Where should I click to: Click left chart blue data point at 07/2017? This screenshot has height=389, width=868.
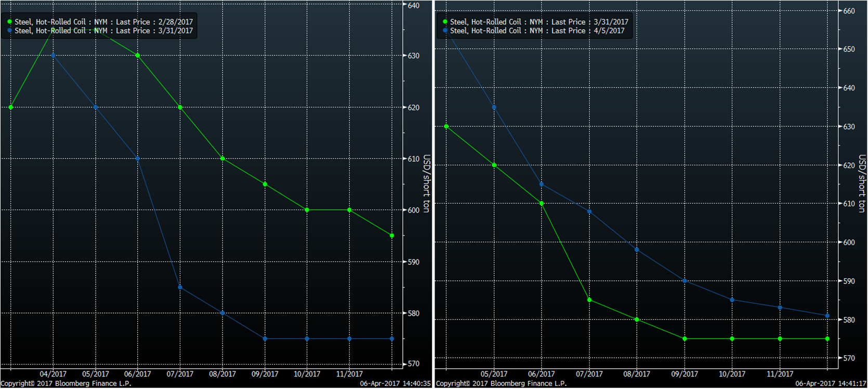click(x=180, y=288)
